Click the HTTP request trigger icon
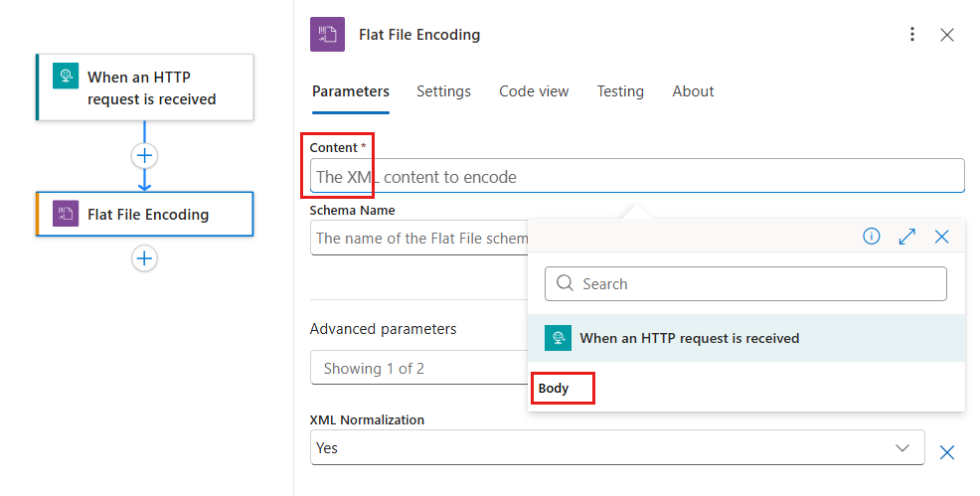 click(67, 78)
